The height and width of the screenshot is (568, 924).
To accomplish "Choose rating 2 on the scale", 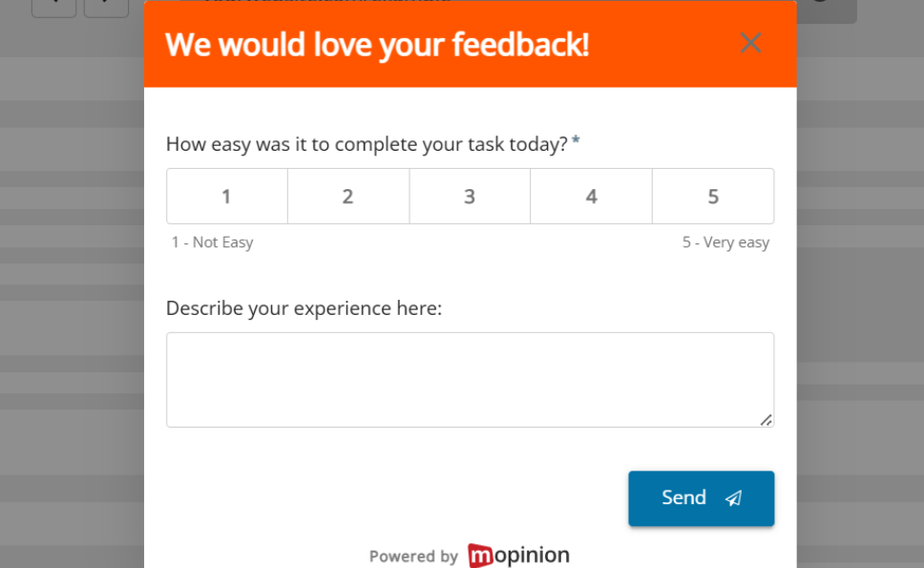I will coord(348,196).
